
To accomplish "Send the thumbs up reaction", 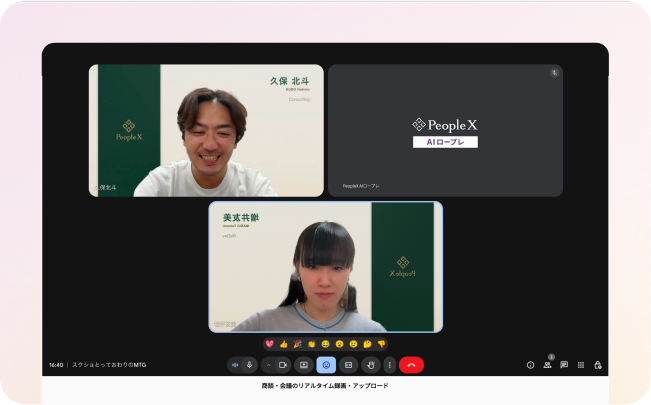I will point(283,344).
